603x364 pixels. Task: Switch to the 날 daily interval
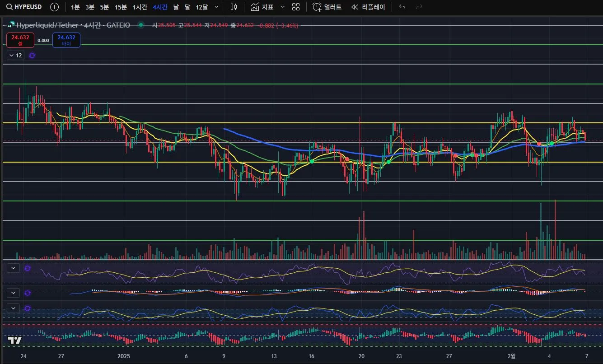pos(176,7)
